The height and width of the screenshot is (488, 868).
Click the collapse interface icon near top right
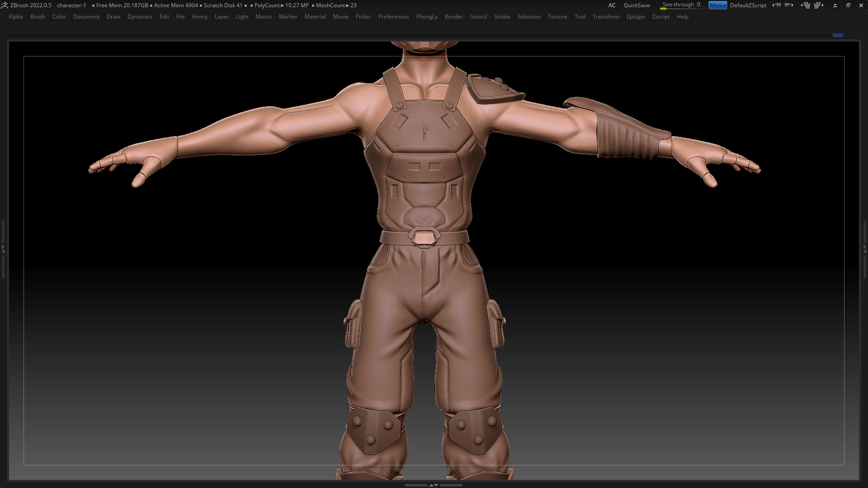tap(835, 5)
